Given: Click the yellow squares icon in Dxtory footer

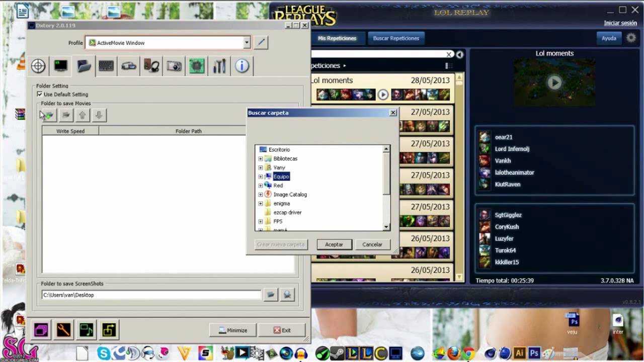Looking at the screenshot, I should [x=109, y=330].
